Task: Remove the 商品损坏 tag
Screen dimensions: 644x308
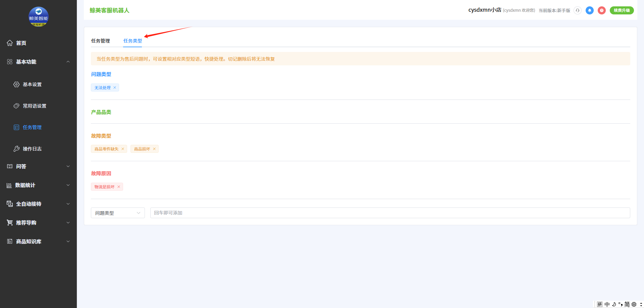Action: coord(154,149)
